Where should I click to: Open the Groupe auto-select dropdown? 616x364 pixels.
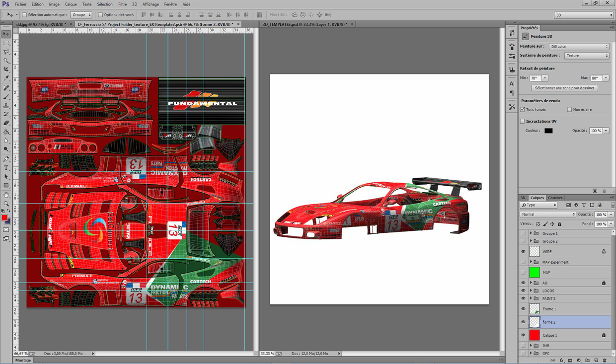(81, 15)
